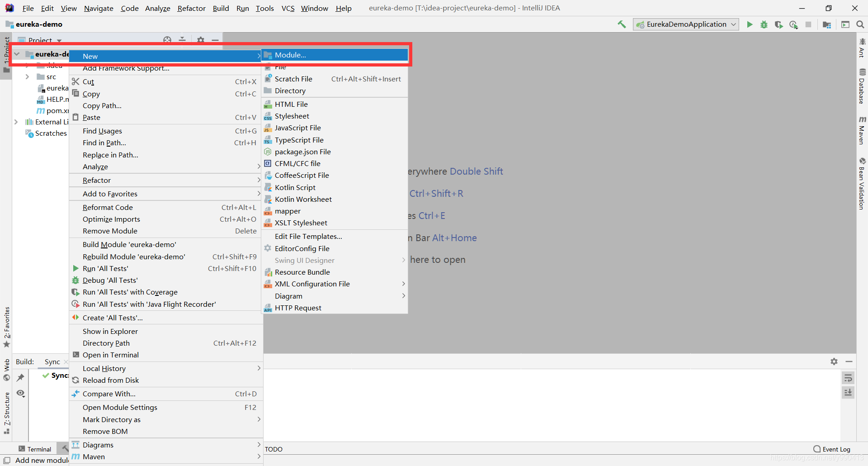
Task: Click the run anything toolbar icon
Action: click(845, 24)
